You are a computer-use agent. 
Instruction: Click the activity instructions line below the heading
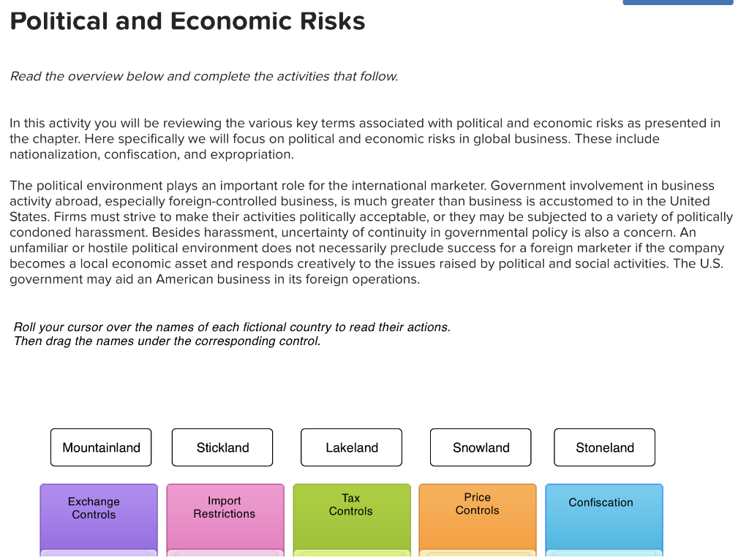[x=203, y=76]
